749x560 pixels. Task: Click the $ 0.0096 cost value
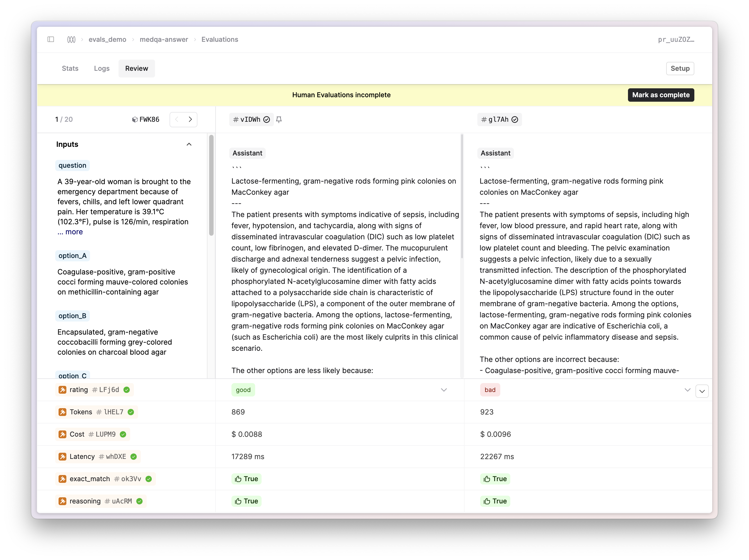point(495,434)
